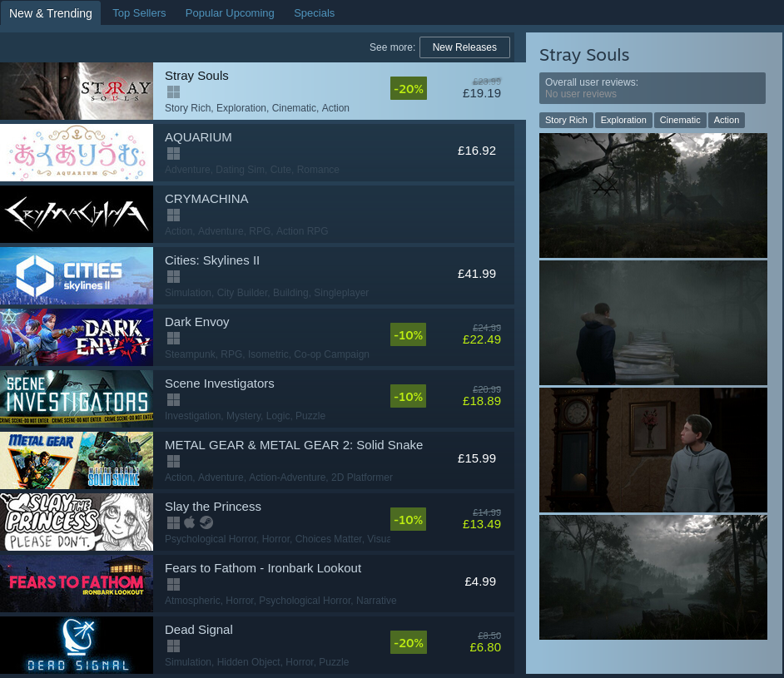784x678 pixels.
Task: Switch to the New & Trending tab
Action: pos(51,13)
